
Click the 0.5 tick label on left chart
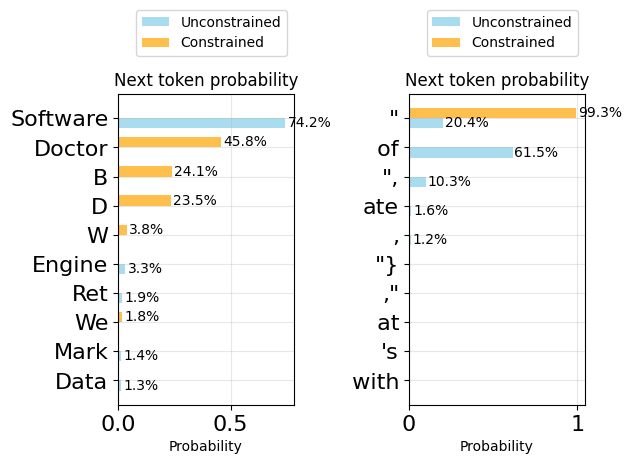coord(231,423)
